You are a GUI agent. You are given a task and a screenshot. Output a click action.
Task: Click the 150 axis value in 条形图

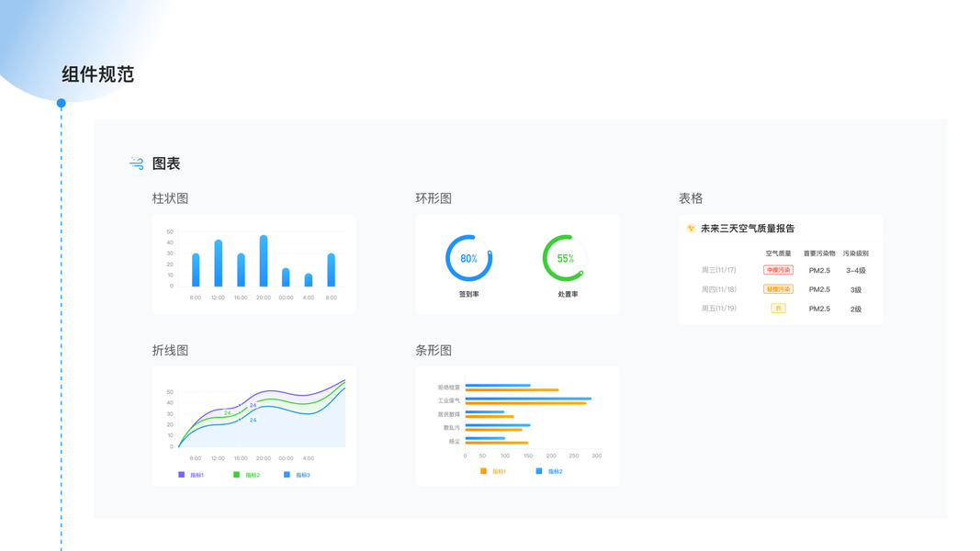528,456
